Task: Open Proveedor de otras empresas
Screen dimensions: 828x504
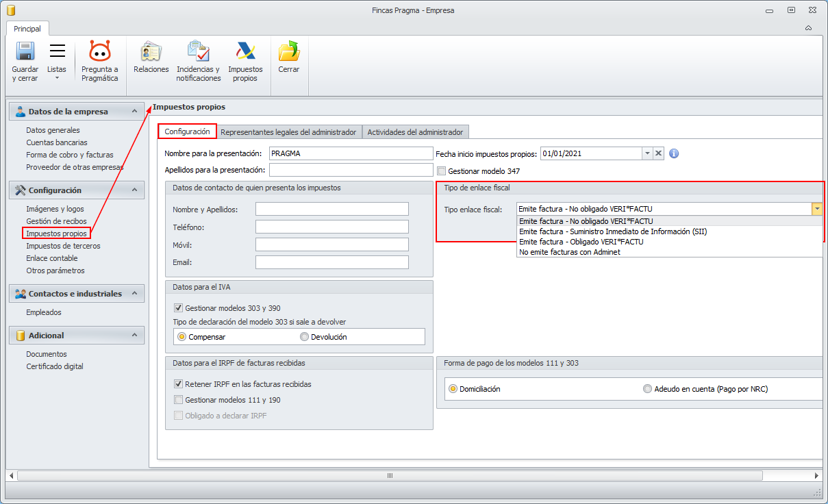Action: pyautogui.click(x=75, y=167)
